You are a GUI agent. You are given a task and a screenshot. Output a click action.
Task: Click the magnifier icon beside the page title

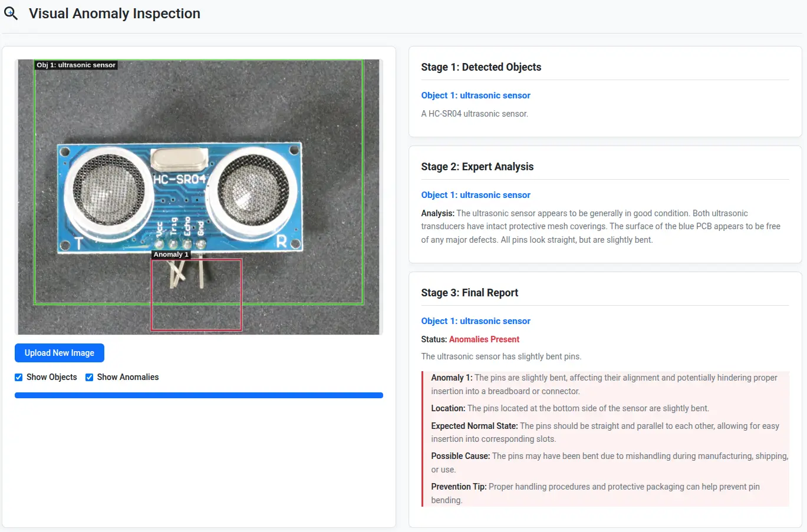point(11,14)
